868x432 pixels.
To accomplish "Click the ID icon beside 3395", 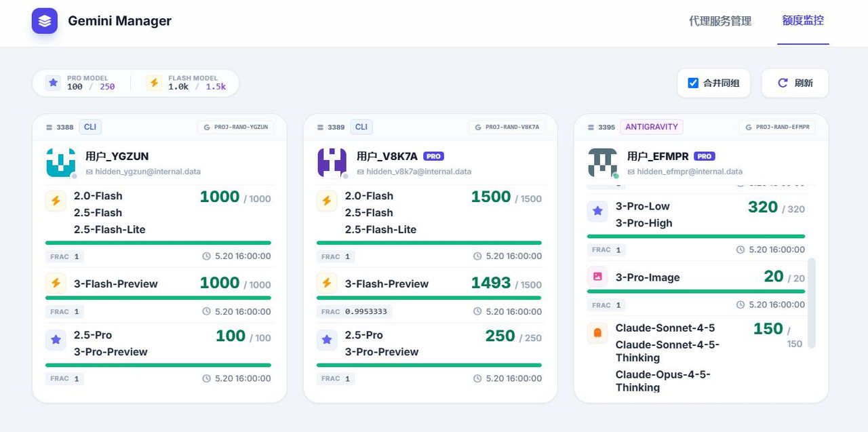I will [591, 127].
